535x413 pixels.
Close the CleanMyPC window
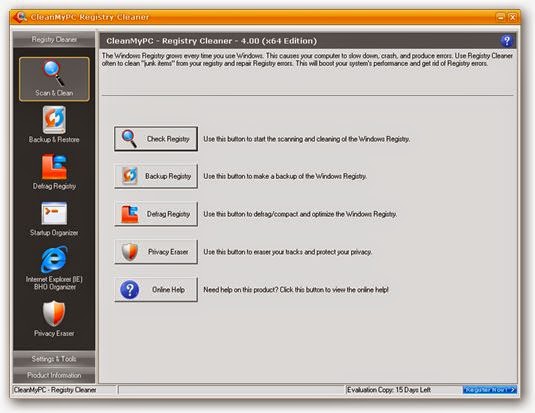tap(512, 17)
